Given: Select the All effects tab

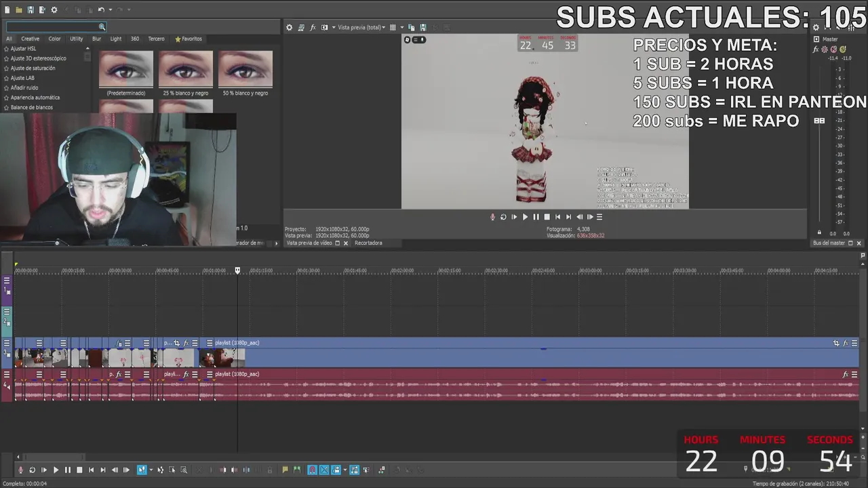Looking at the screenshot, I should pyautogui.click(x=9, y=39).
